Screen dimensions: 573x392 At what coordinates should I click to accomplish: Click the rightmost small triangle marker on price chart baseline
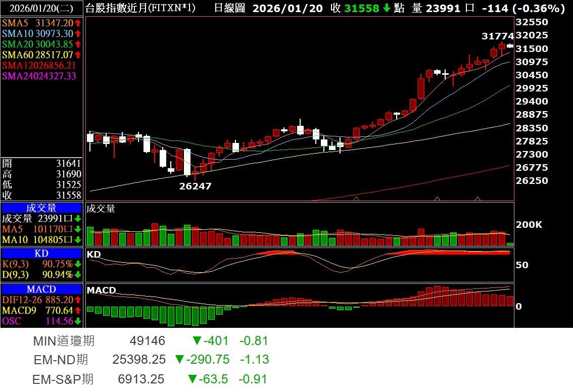pyautogui.click(x=478, y=199)
